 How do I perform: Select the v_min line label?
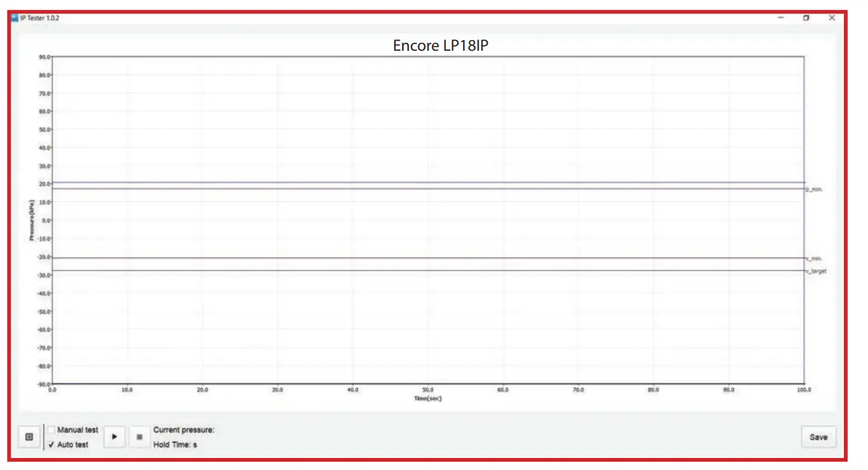pyautogui.click(x=813, y=258)
